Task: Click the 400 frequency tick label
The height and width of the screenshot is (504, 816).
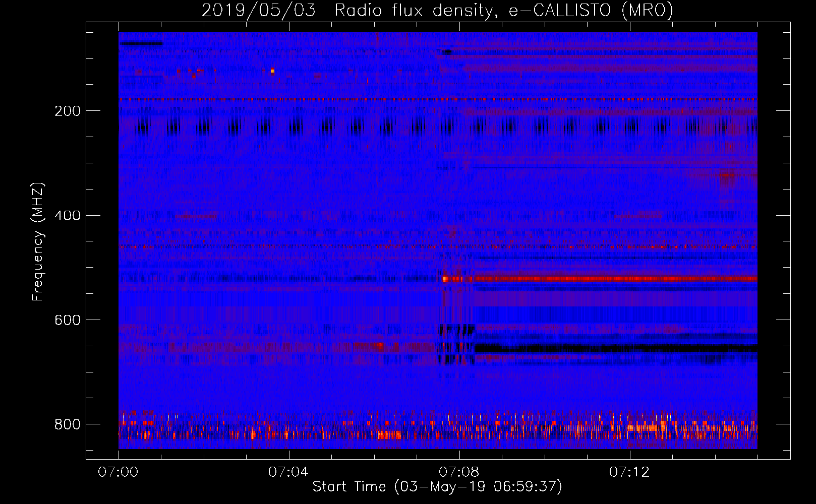Action: pos(68,216)
